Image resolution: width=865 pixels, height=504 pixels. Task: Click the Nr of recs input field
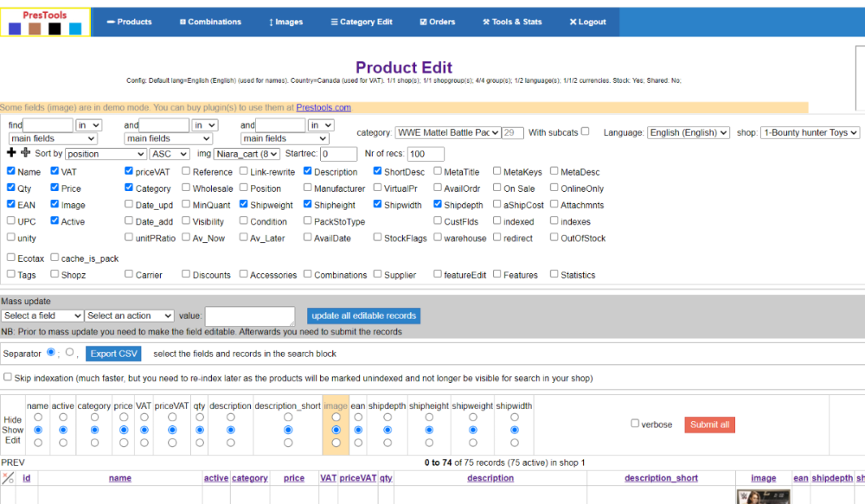point(426,154)
